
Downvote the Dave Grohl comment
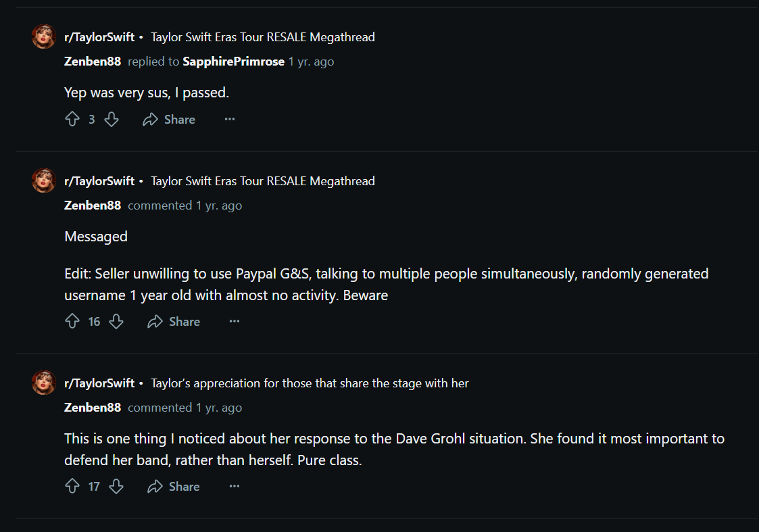pyautogui.click(x=116, y=487)
